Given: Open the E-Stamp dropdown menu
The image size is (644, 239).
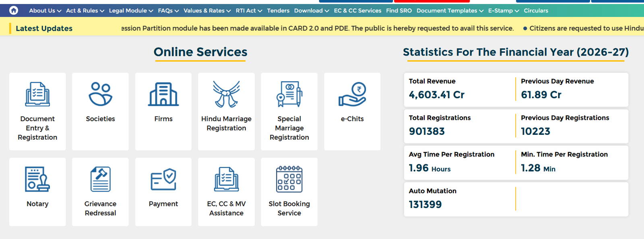Looking at the screenshot, I should [x=504, y=10].
